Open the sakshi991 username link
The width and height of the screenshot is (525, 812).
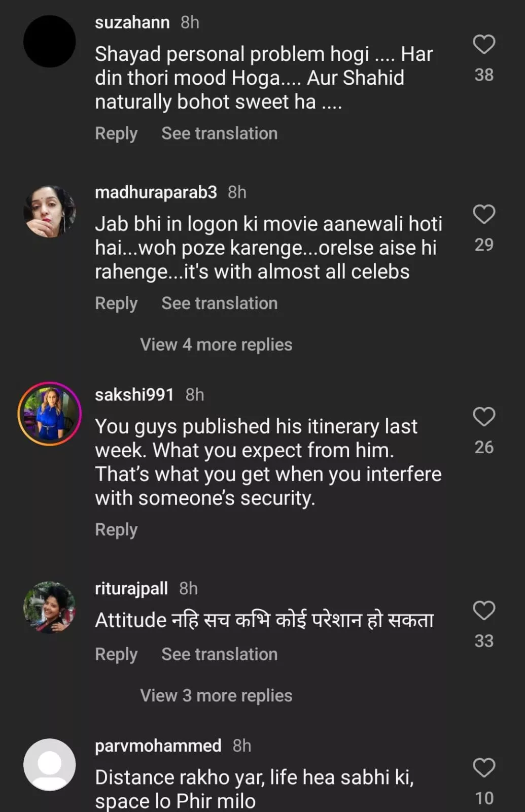click(134, 395)
